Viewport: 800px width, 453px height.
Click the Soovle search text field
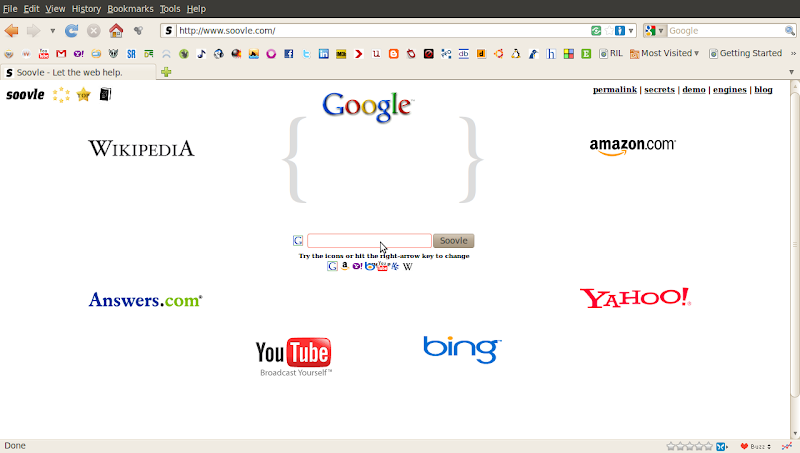pos(369,240)
